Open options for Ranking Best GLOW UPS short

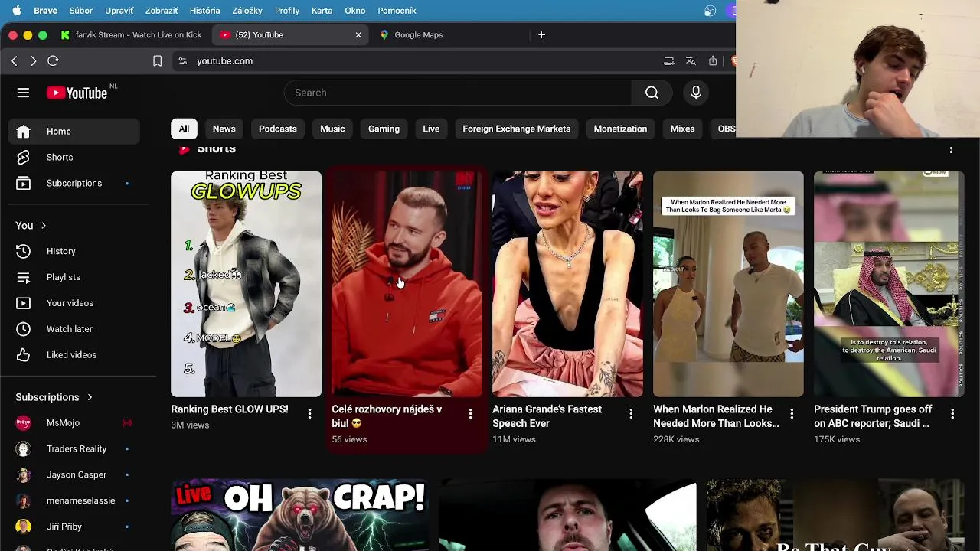(309, 414)
